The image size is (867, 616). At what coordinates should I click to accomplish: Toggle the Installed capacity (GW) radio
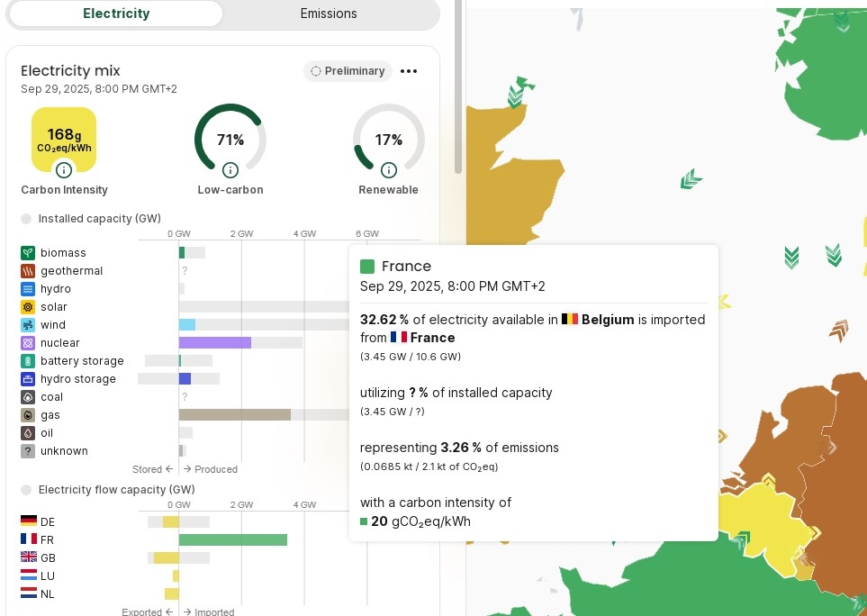[26, 219]
